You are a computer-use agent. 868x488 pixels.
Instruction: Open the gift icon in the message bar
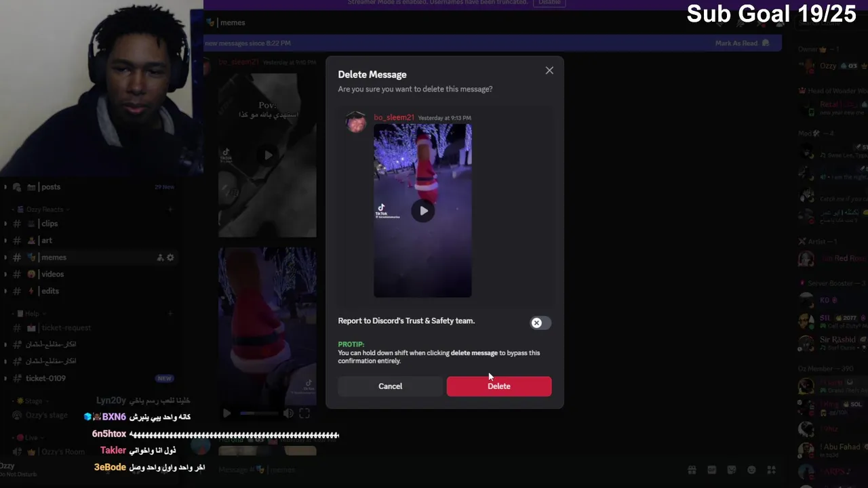[x=692, y=470]
